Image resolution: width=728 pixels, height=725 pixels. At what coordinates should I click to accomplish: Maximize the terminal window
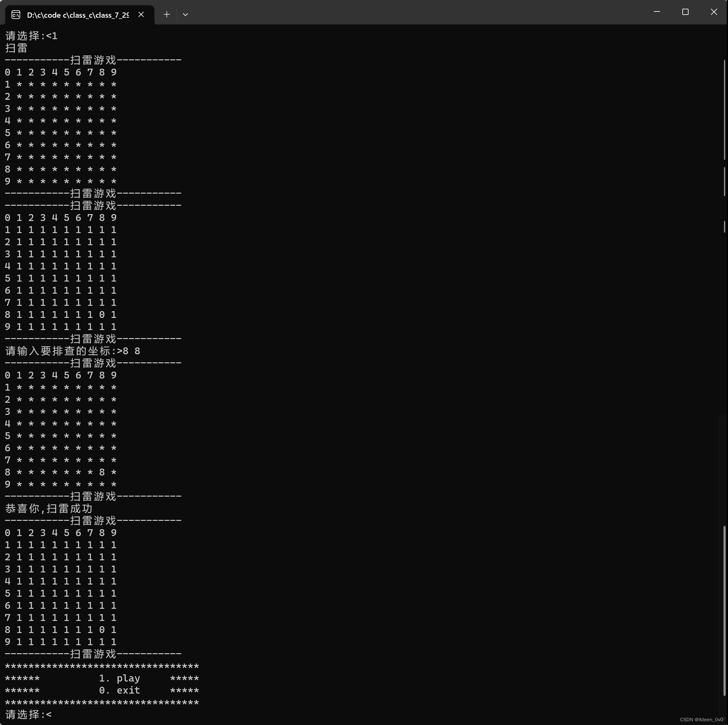(685, 12)
